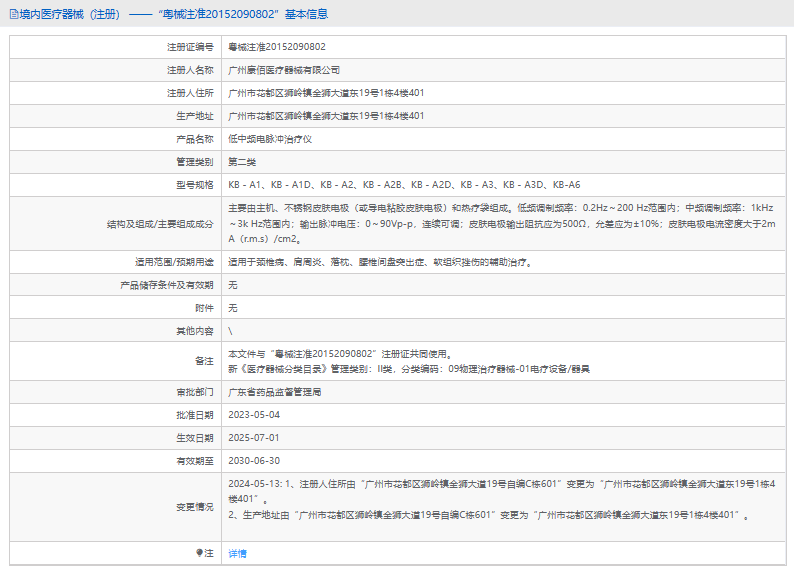Select the 生产地址 address value
Image resolution: width=794 pixels, height=571 pixels.
coord(326,116)
